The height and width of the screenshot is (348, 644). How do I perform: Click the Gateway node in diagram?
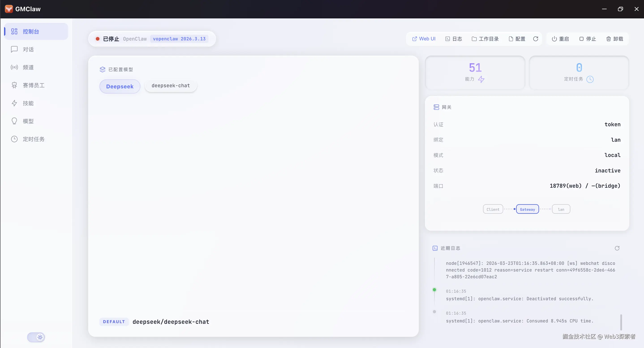527,209
